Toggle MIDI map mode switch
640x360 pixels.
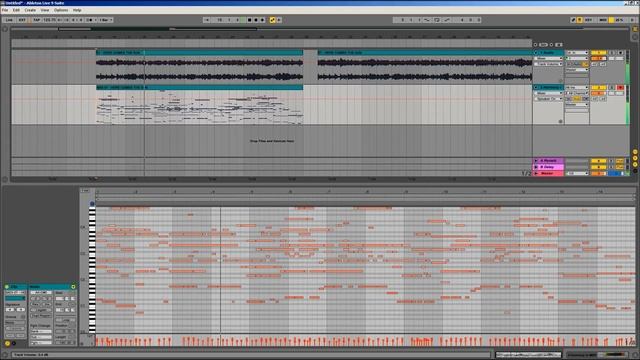click(602, 20)
